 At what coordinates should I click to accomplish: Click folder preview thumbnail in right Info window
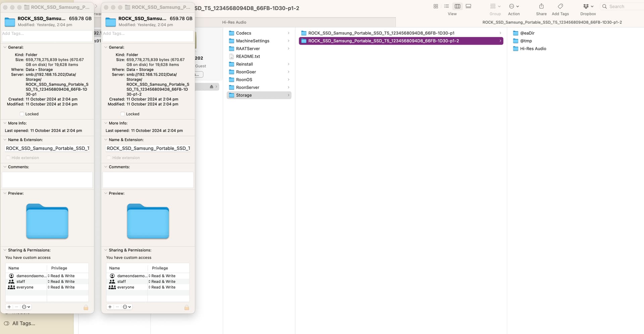tap(148, 221)
